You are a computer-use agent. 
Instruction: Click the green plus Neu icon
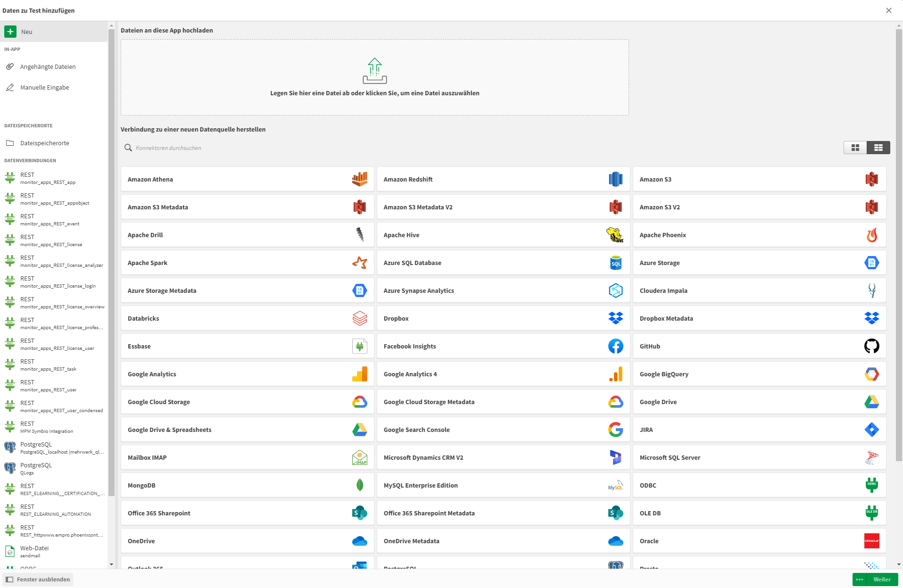(10, 32)
